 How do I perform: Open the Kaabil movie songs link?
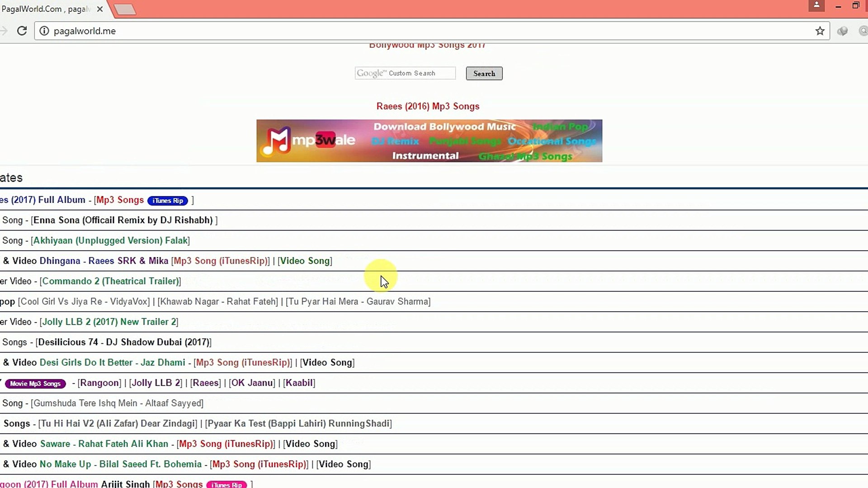299,383
